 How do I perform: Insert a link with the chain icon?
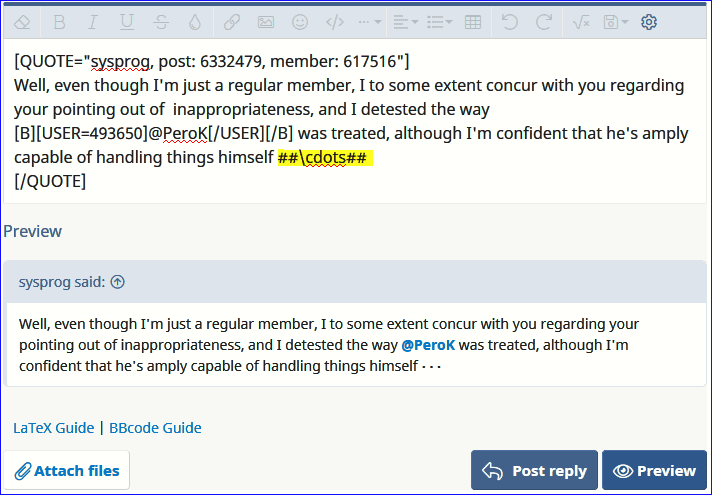pos(232,22)
